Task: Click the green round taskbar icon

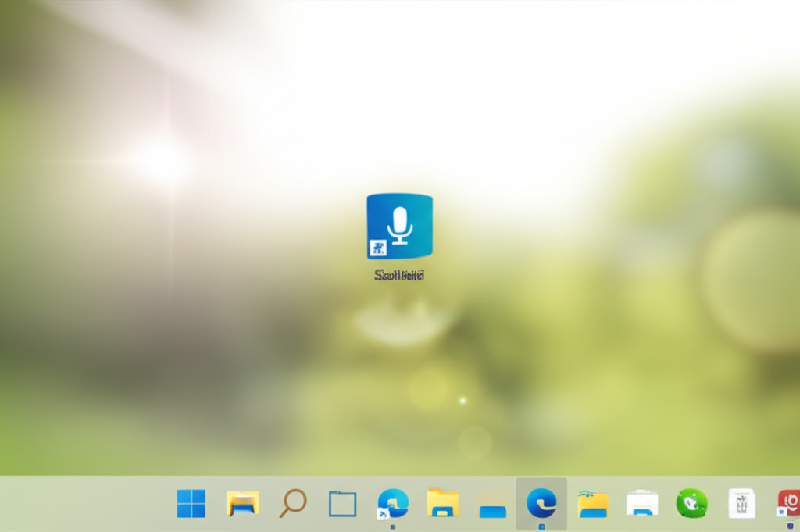Action: pyautogui.click(x=691, y=503)
